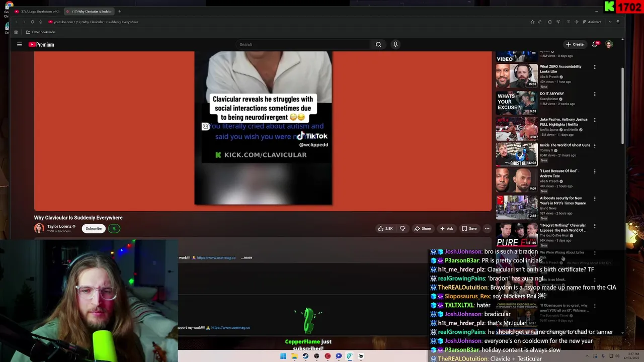
Task: Open options for "What ZERO Accountability Looks Like"
Action: click(595, 67)
